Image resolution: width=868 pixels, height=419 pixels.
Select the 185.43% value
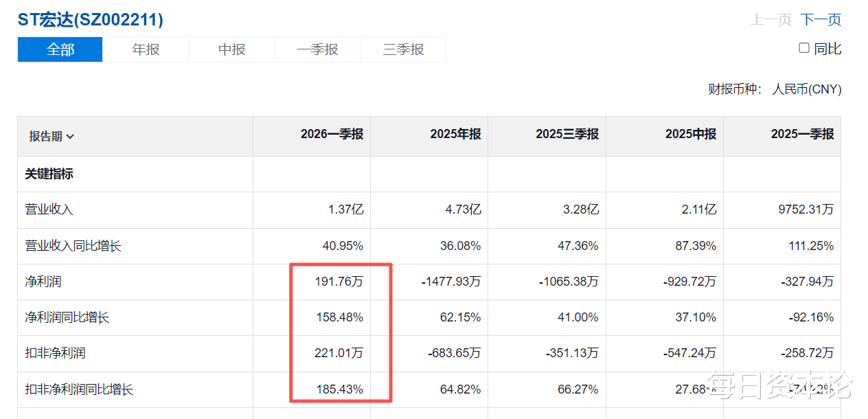coord(340,389)
